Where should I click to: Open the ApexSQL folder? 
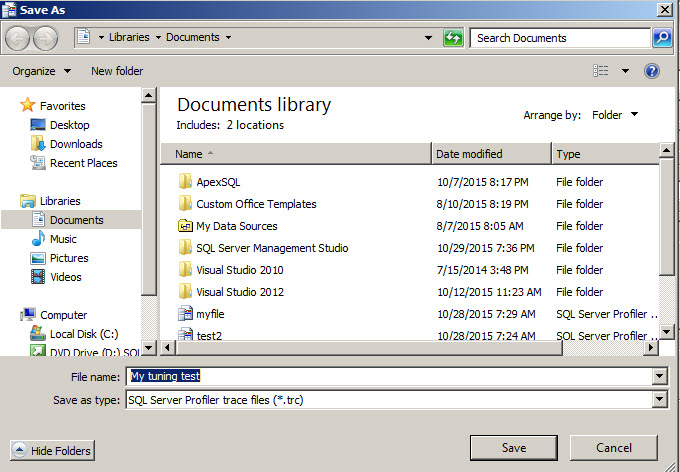[218, 182]
